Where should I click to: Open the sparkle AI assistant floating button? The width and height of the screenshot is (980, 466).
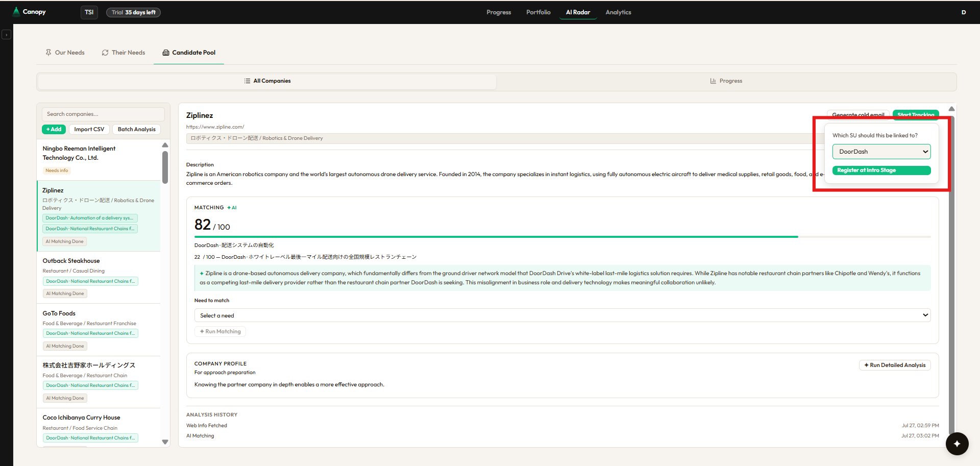coord(957,444)
